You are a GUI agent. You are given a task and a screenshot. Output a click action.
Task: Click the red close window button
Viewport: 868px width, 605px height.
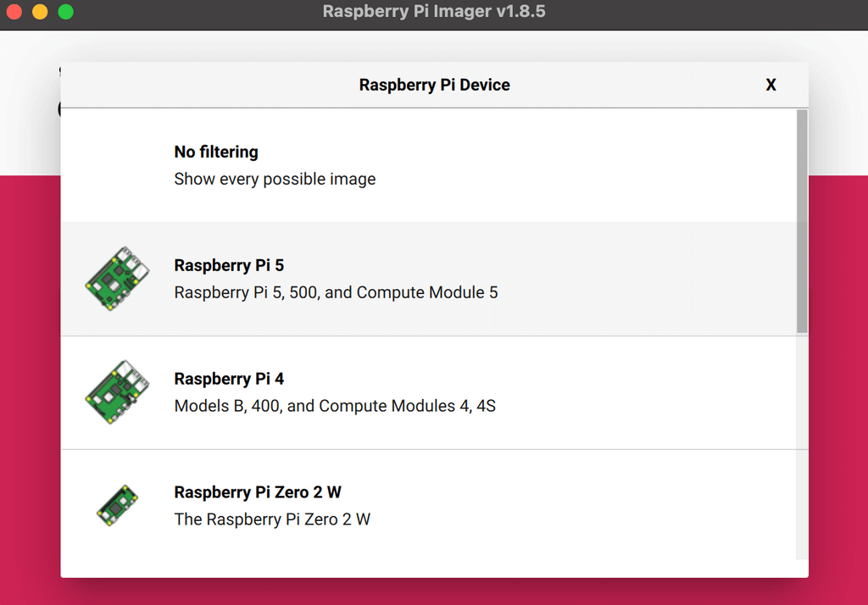pyautogui.click(x=14, y=12)
